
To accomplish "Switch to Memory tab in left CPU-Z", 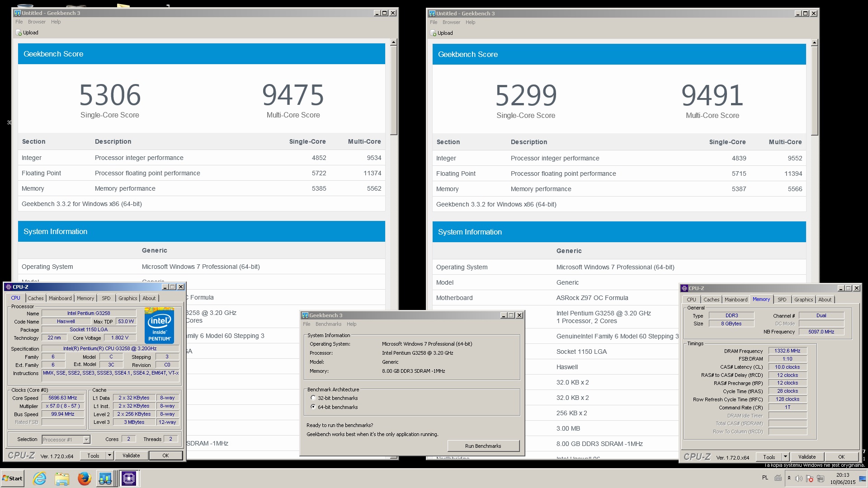I will [85, 298].
